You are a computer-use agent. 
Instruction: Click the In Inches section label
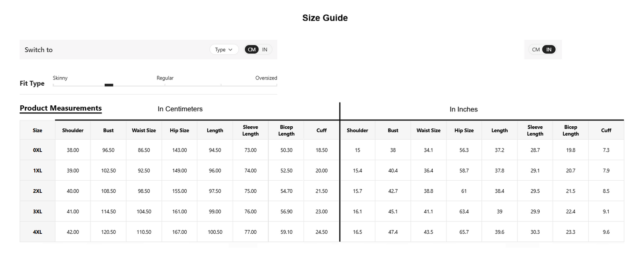(x=464, y=109)
